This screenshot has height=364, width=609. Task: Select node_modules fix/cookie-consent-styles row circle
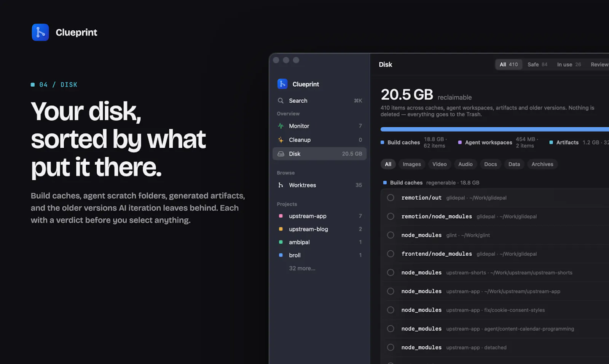(391, 310)
